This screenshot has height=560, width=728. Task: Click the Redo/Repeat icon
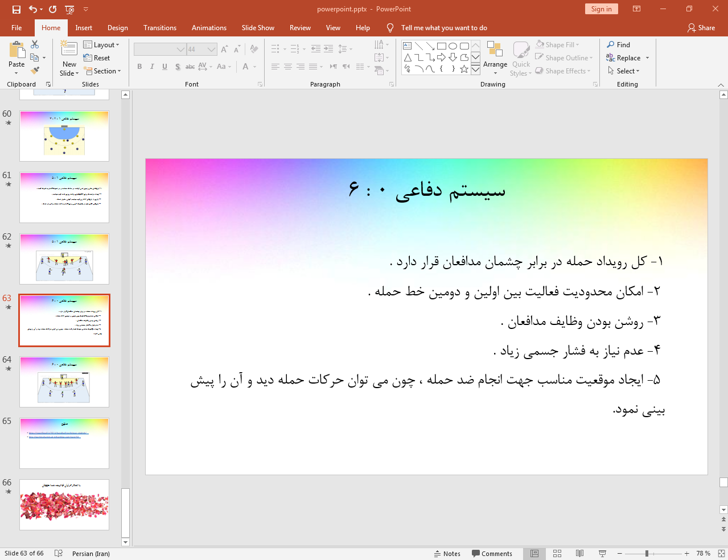(x=53, y=9)
